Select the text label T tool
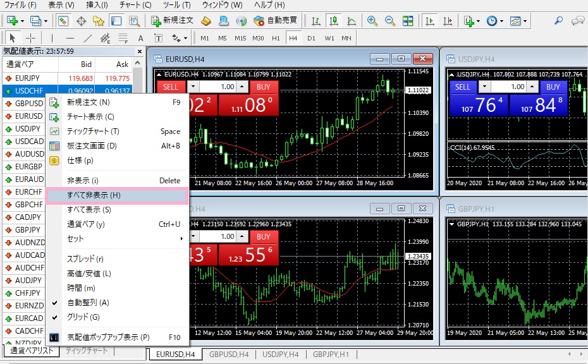Viewport: 588px width, 364px height. point(158,38)
